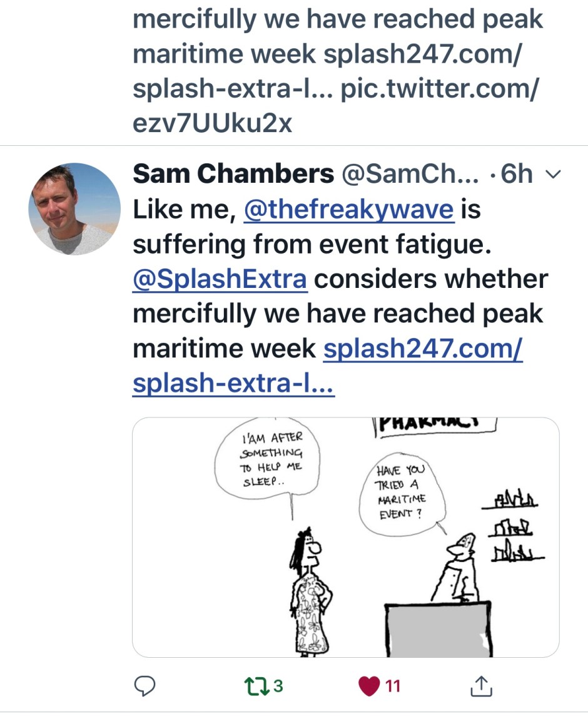Visit the @thefreakywave mention
The image size is (588, 716).
point(348,210)
